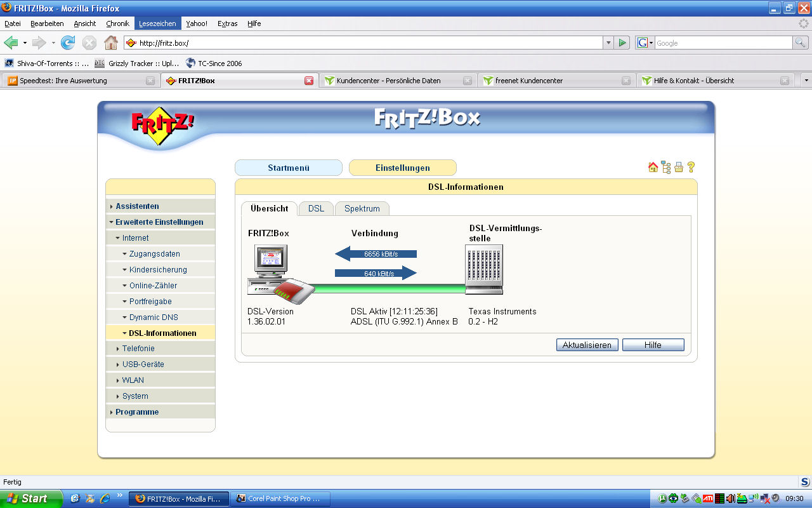Click the FRITZ! logo
Viewport: 812px width, 508px height.
(x=162, y=128)
